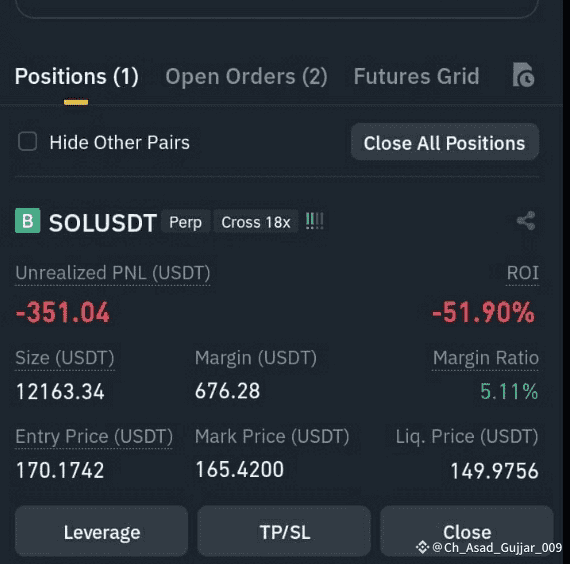This screenshot has width=570, height=564.
Task: Switch to the Open Orders (2) tab
Action: click(246, 76)
